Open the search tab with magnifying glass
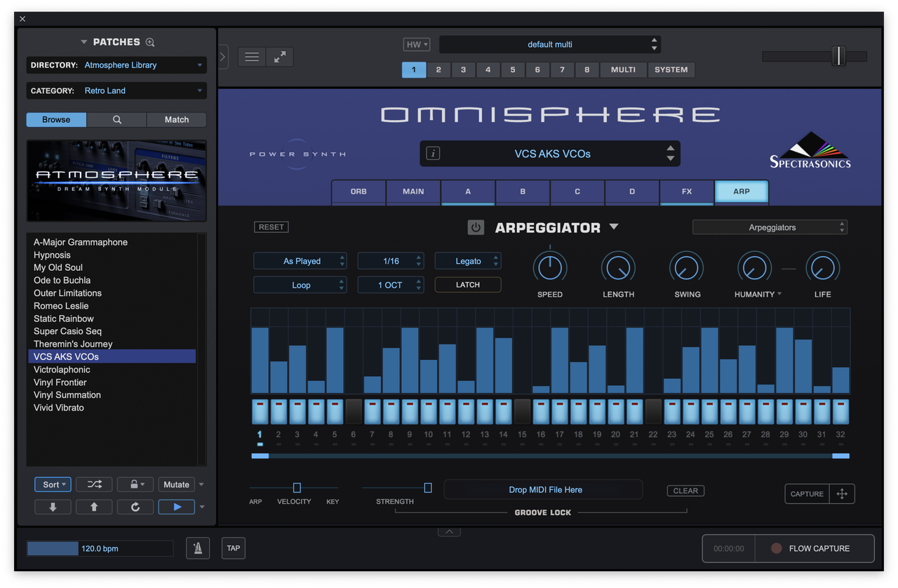The height and width of the screenshot is (588, 898). tap(117, 120)
